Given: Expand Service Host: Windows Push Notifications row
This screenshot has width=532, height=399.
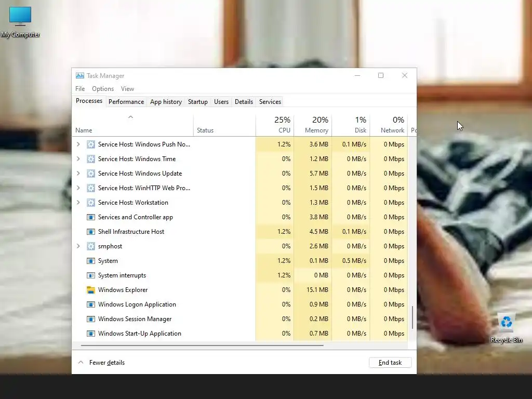Looking at the screenshot, I should point(78,144).
